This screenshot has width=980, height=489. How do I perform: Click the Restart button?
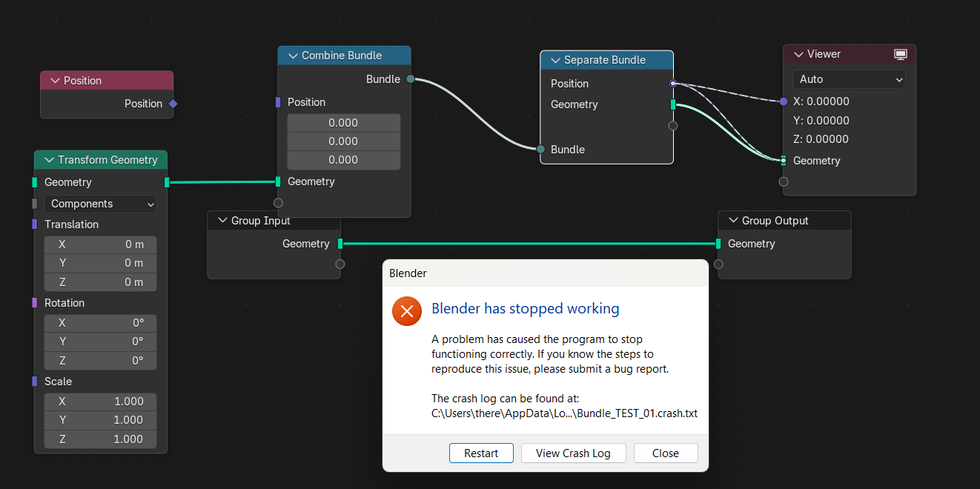pos(481,453)
